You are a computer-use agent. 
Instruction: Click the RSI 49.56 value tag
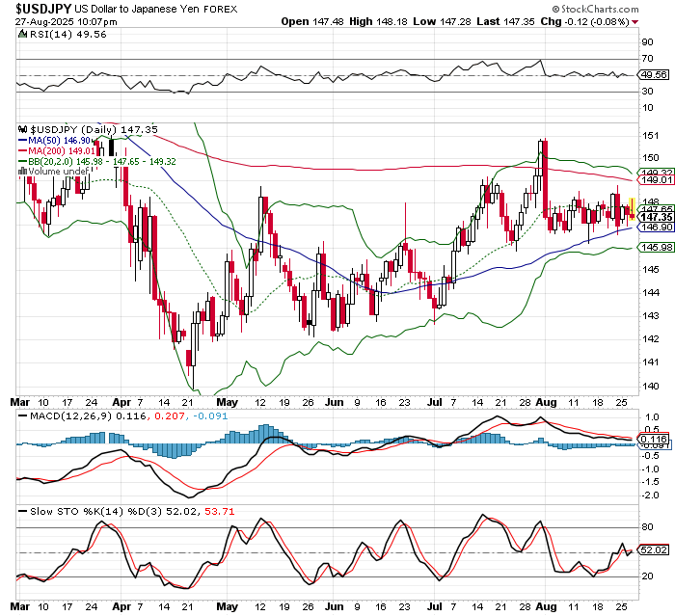pos(654,74)
